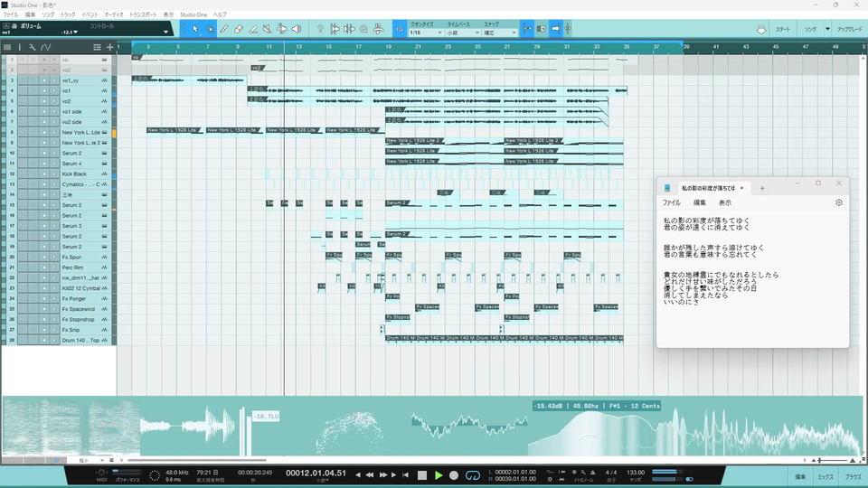
Task: Mute the Perc Rim track
Action: (x=23, y=267)
